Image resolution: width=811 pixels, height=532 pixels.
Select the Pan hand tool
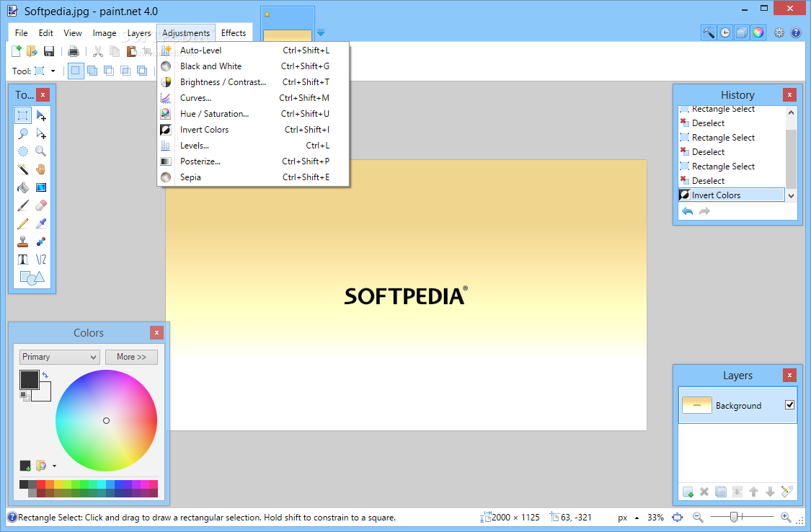[41, 169]
